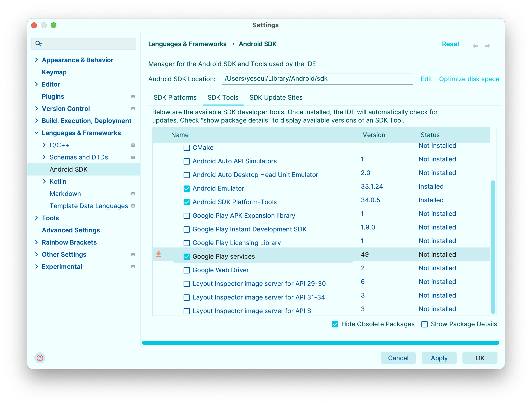The image size is (532, 405).
Task: Click the Android SDK Location field
Action: click(317, 79)
